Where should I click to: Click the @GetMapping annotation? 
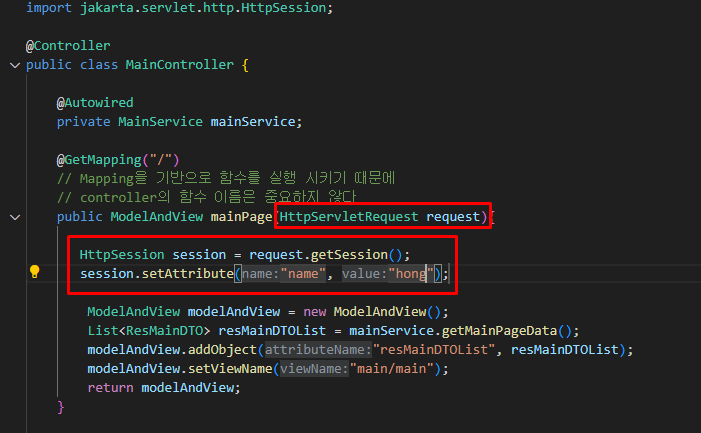point(118,160)
